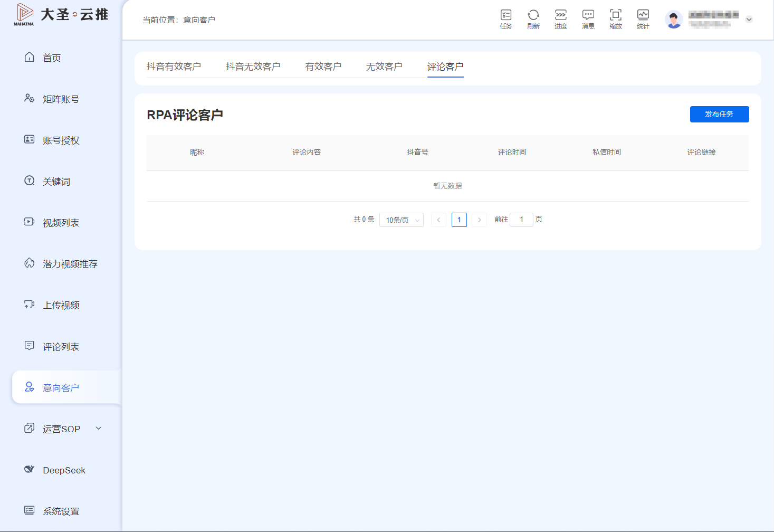The image size is (774, 532).
Task: Select 意向客户 in the sidebar
Action: (67, 387)
